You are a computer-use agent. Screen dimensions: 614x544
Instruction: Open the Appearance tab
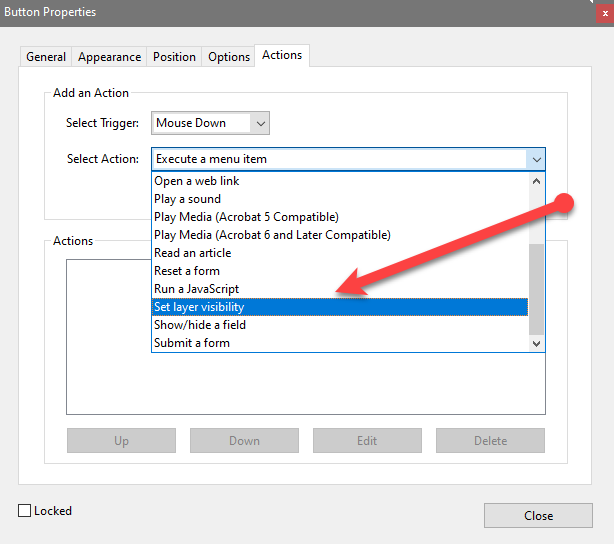click(x=110, y=57)
